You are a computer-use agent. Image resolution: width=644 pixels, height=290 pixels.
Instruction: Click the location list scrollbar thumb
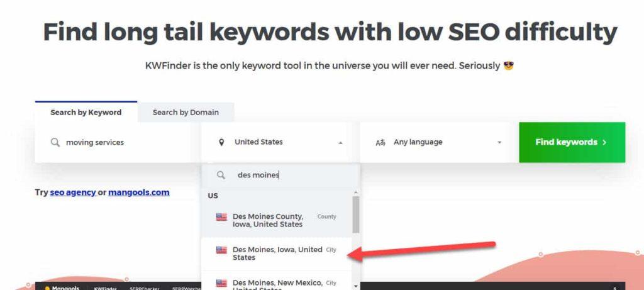pyautogui.click(x=356, y=213)
